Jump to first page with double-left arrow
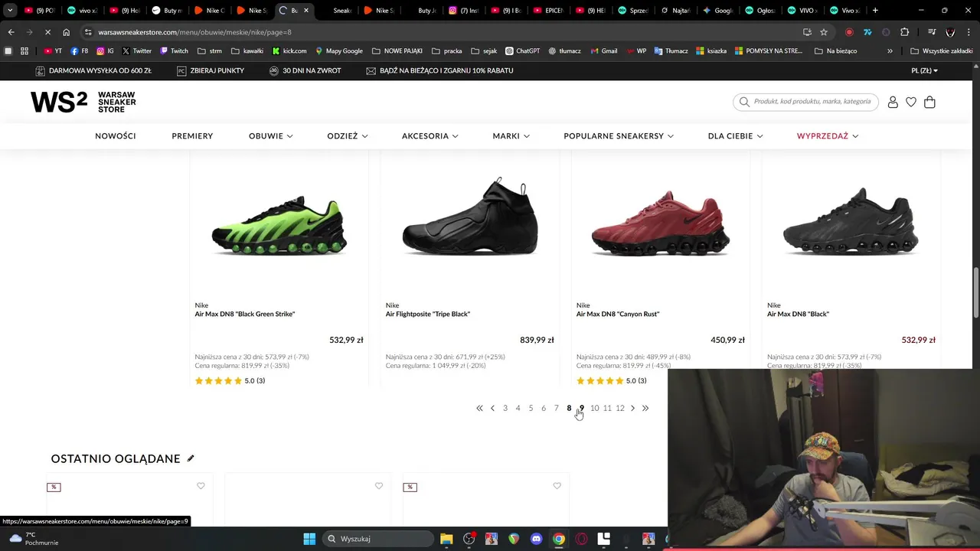 pyautogui.click(x=479, y=408)
